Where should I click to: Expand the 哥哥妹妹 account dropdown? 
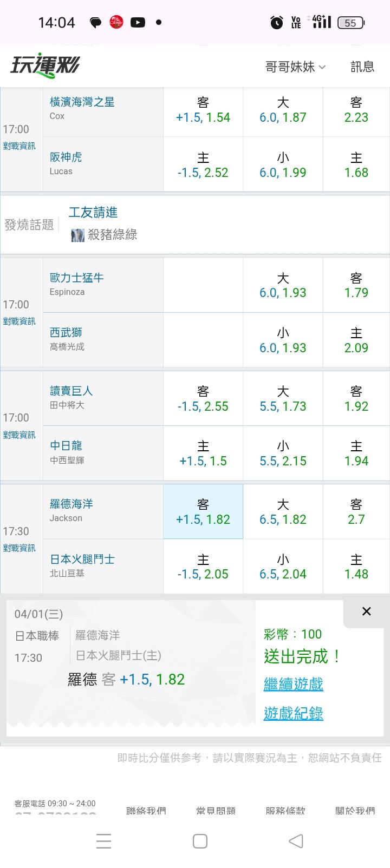pyautogui.click(x=295, y=67)
